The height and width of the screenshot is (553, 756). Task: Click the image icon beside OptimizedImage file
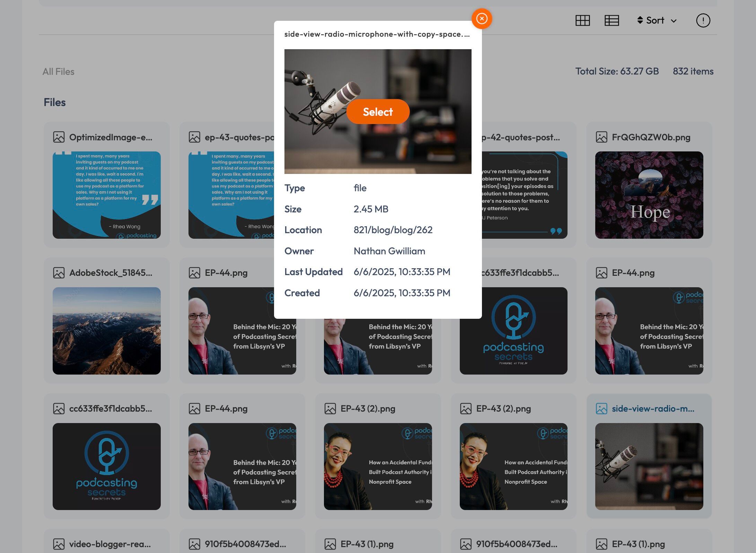[x=59, y=137]
